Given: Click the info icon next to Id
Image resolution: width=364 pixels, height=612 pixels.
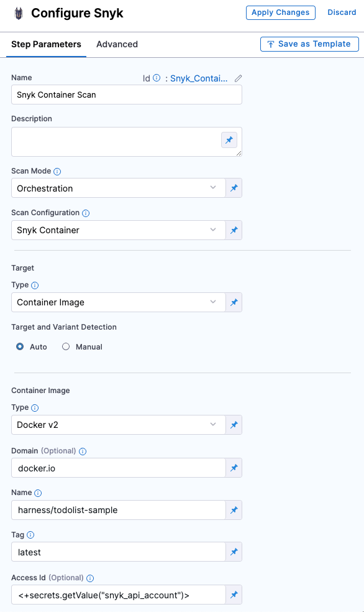Looking at the screenshot, I should point(157,78).
